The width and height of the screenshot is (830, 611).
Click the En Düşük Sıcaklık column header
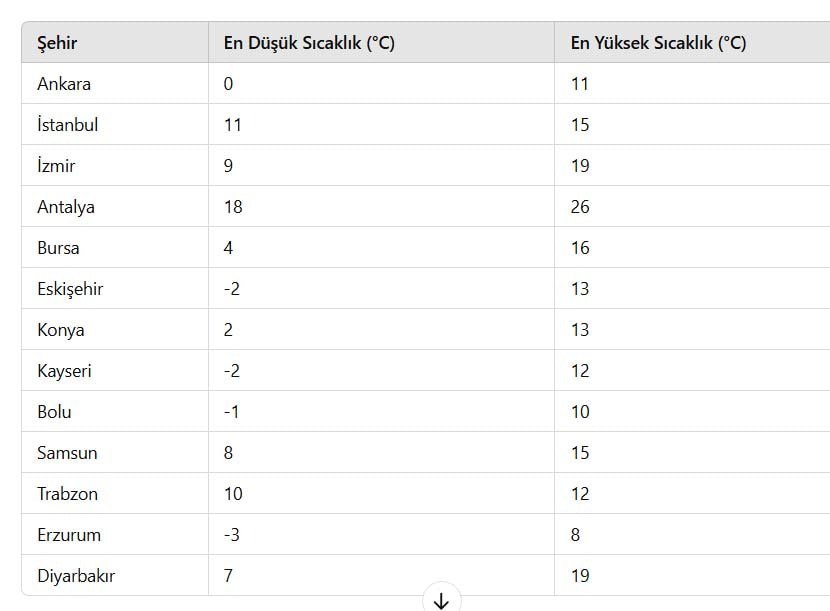pyautogui.click(x=309, y=43)
